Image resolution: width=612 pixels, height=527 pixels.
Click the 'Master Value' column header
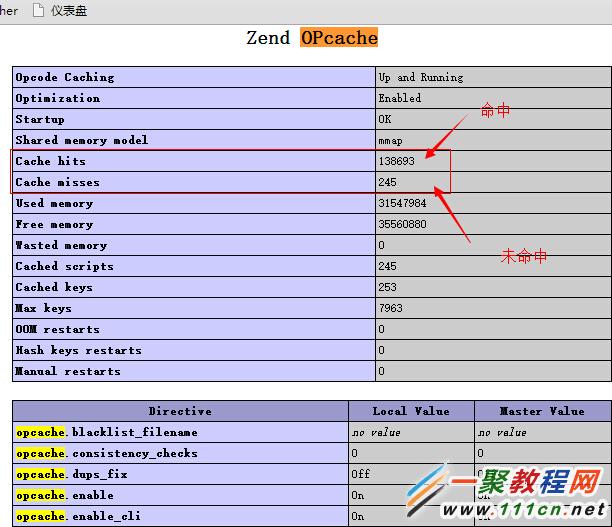[542, 411]
